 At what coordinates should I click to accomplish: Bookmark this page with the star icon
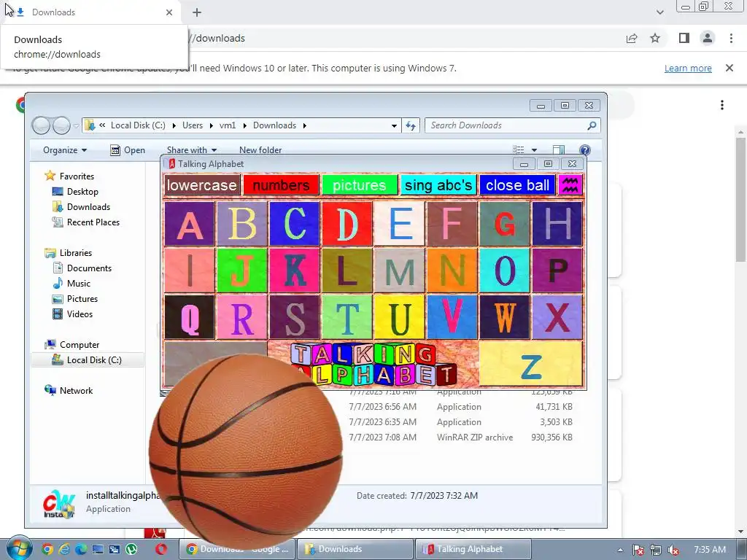[x=655, y=38]
